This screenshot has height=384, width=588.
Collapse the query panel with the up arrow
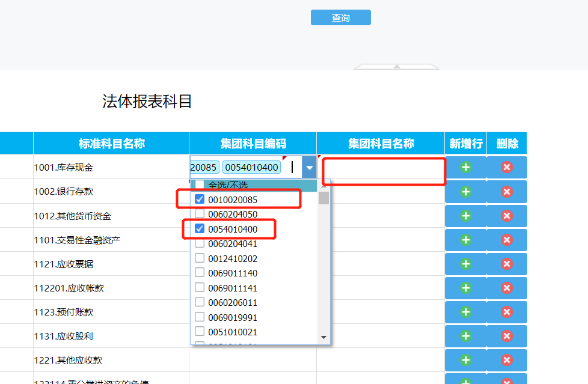coord(396,66)
